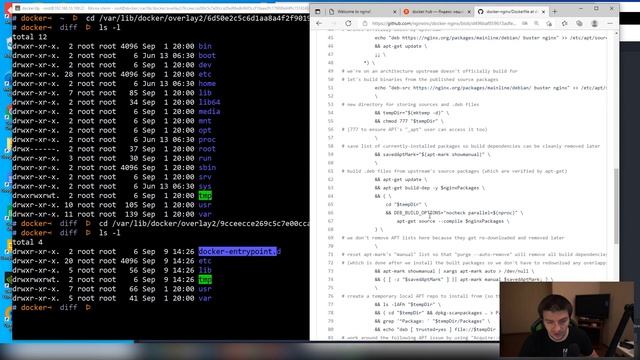This screenshot has height=360, width=640.
Task: Click the 'media' directory name in terminal
Action: pyautogui.click(x=209, y=111)
